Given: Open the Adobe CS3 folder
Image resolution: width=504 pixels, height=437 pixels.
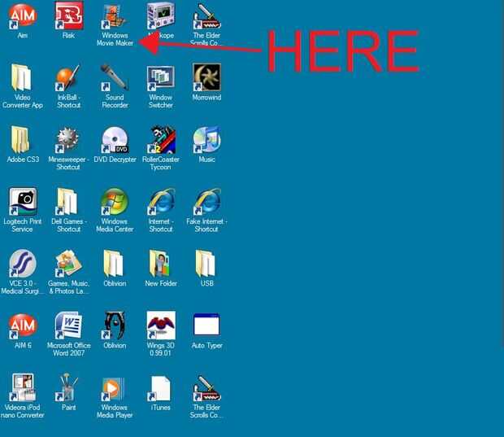Looking at the screenshot, I should coord(20,140).
